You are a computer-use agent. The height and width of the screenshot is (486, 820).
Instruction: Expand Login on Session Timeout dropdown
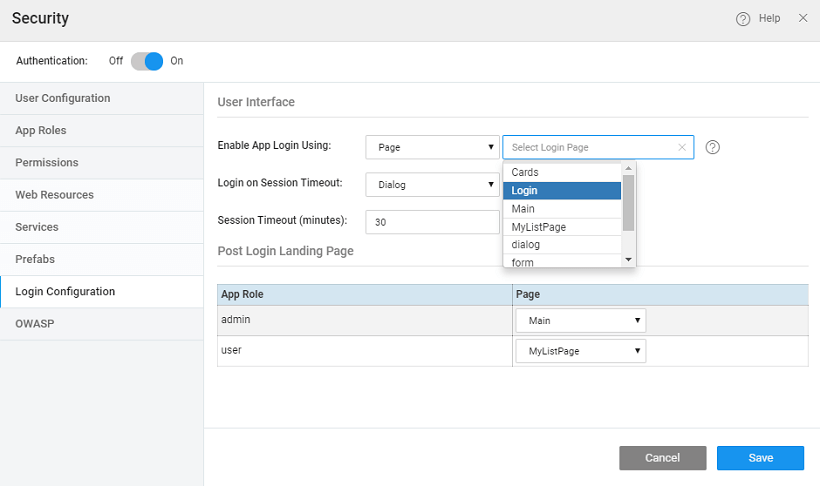click(x=432, y=185)
